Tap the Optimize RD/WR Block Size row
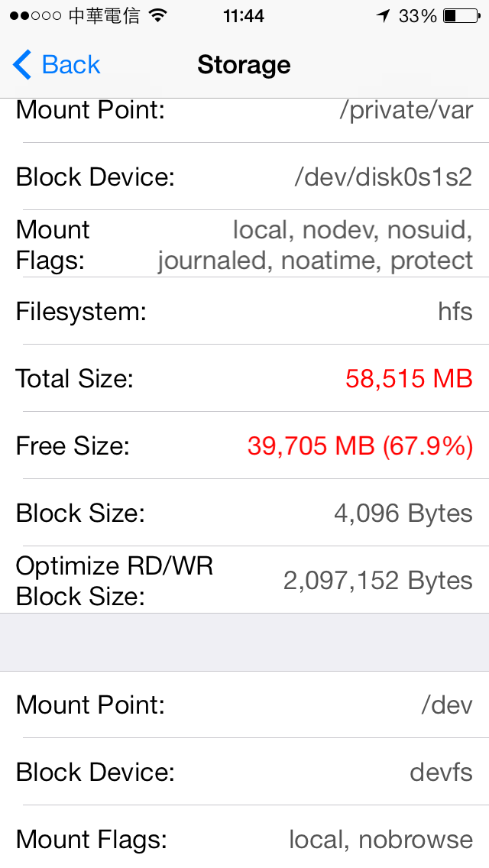The width and height of the screenshot is (489, 868). pos(244,580)
